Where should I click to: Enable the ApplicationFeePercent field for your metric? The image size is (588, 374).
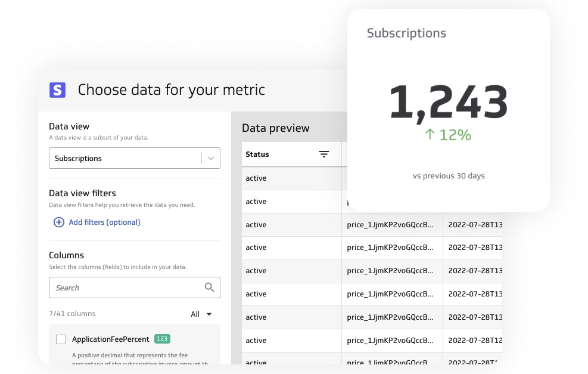point(61,339)
